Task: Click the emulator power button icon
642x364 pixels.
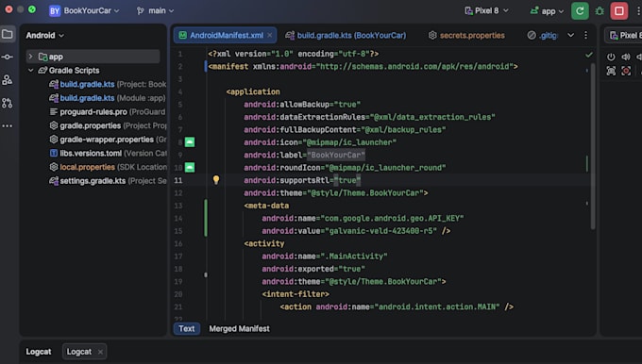Action: (x=611, y=57)
